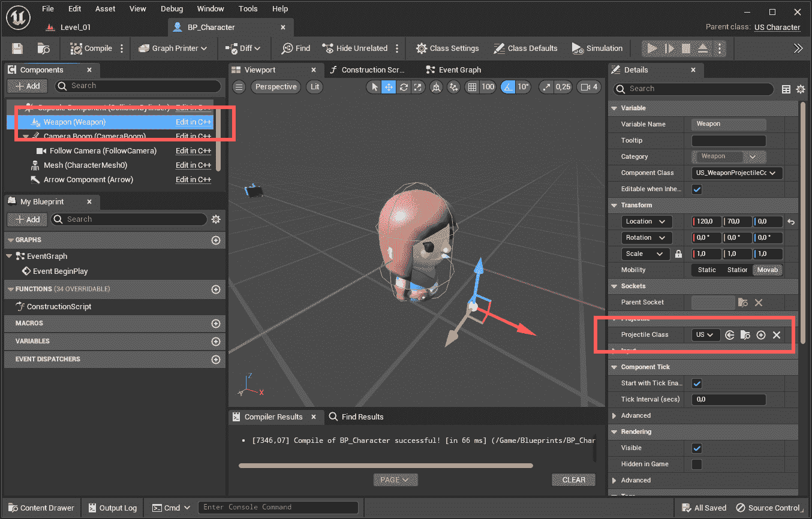
Task: Collapse the Transform section in Details
Action: click(x=614, y=205)
